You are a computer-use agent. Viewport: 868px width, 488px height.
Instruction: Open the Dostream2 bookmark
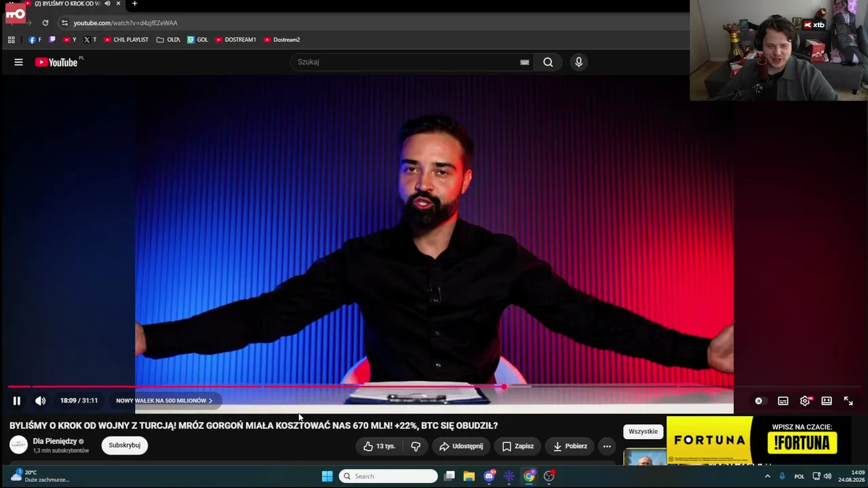281,40
